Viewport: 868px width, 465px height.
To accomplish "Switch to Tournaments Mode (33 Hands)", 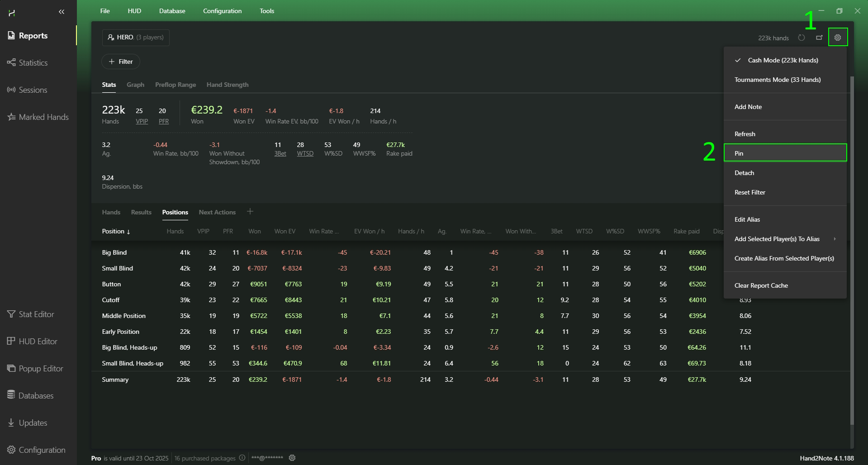I will click(777, 80).
